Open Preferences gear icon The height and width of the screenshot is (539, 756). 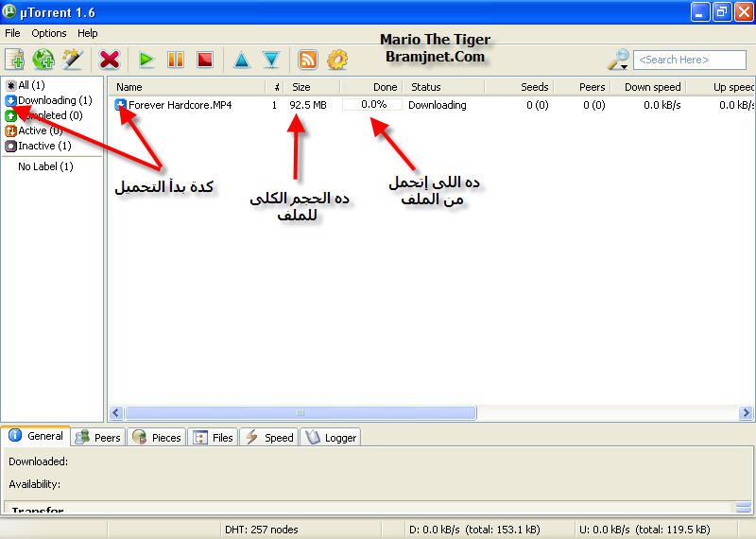coord(337,60)
